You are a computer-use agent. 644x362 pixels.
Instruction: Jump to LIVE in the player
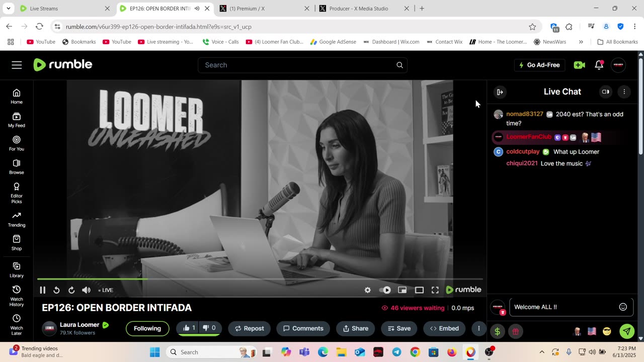coord(106,290)
